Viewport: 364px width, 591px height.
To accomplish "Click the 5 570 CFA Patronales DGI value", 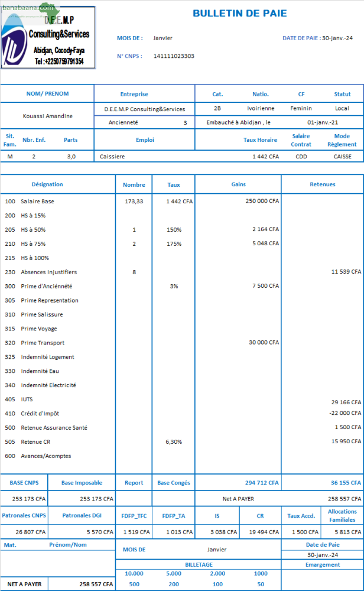I will tap(100, 532).
